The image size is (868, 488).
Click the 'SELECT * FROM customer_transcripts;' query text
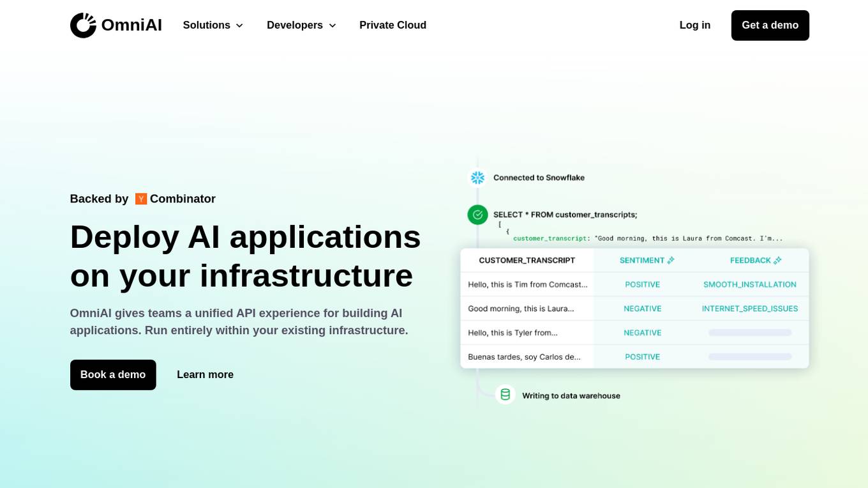coord(565,215)
